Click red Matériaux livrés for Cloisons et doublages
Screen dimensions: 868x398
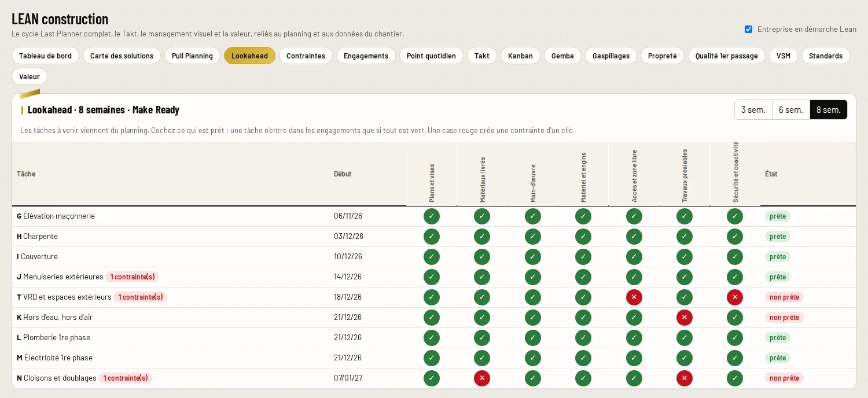tap(482, 378)
